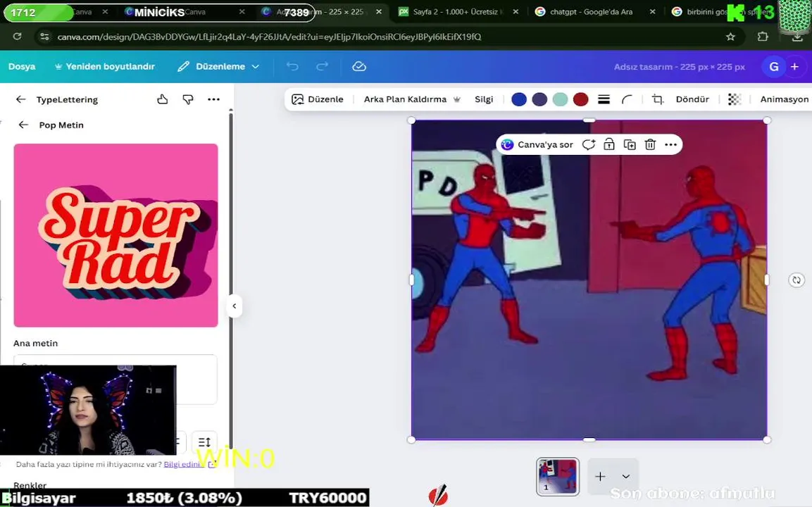
Task: Click the browser address bar URL
Action: pos(269,37)
